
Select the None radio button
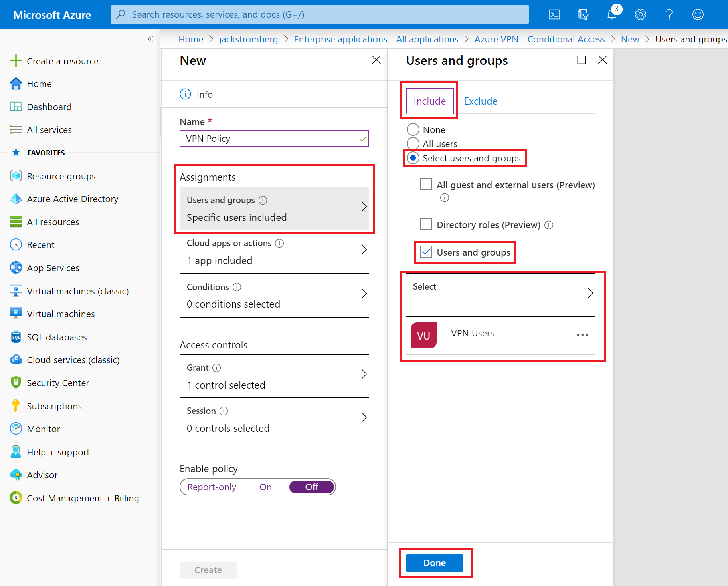coord(413,129)
